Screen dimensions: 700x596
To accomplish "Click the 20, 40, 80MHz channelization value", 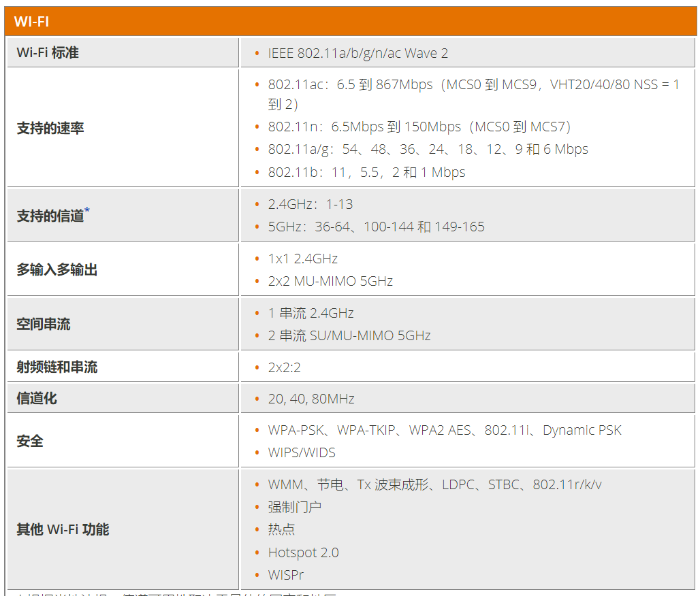I will coord(311,399).
